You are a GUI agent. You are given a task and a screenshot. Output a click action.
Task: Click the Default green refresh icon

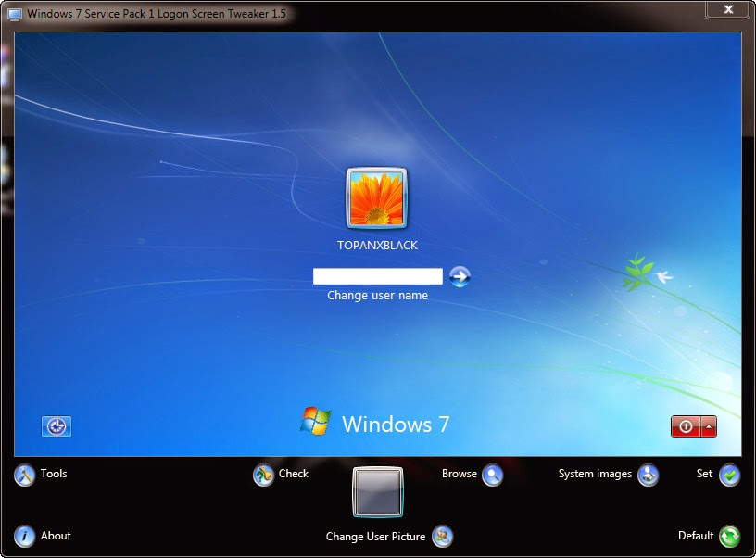click(729, 537)
